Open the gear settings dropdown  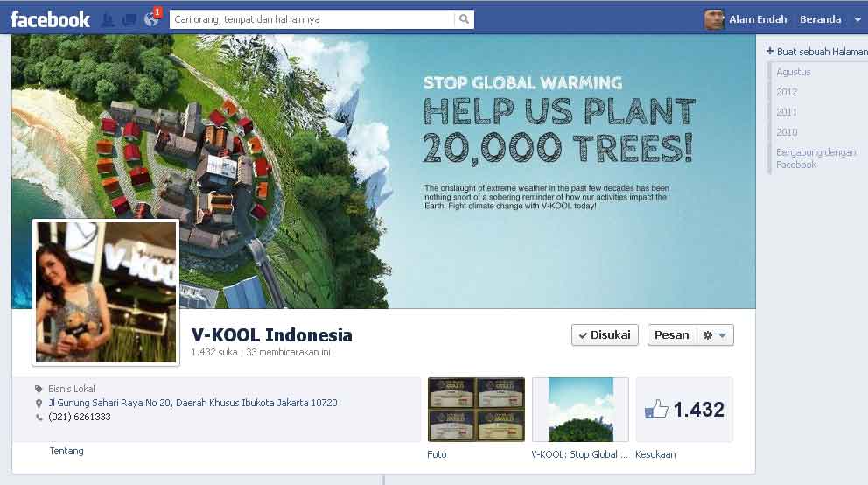pyautogui.click(x=714, y=335)
